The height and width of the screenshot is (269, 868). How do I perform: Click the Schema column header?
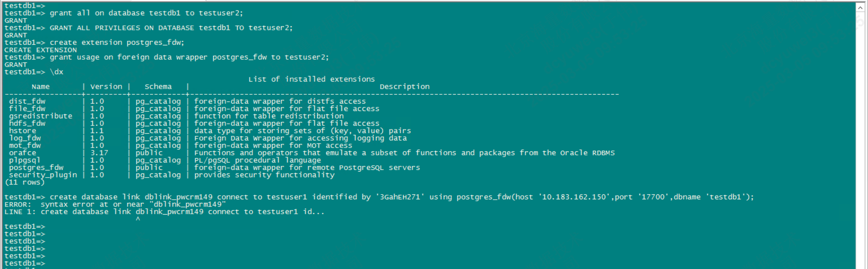(158, 86)
